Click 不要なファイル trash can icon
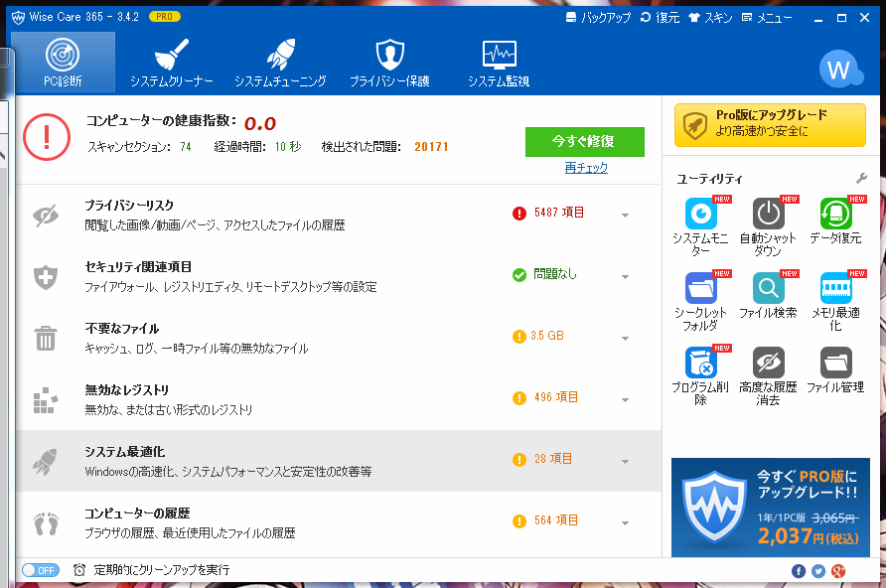Screen dimensions: 886x588 coord(46,339)
